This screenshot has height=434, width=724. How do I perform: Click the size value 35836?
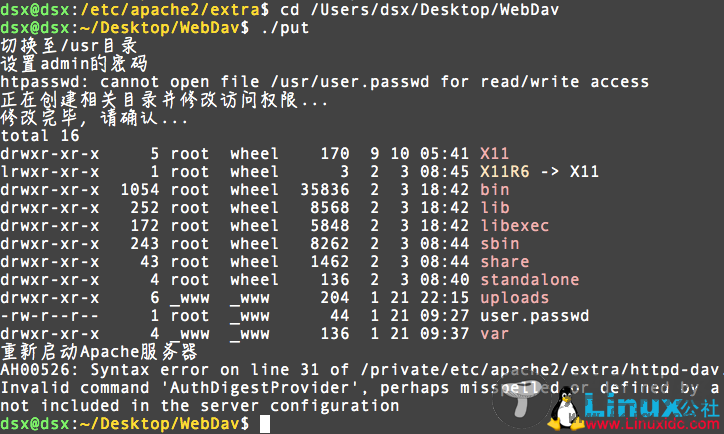(325, 189)
